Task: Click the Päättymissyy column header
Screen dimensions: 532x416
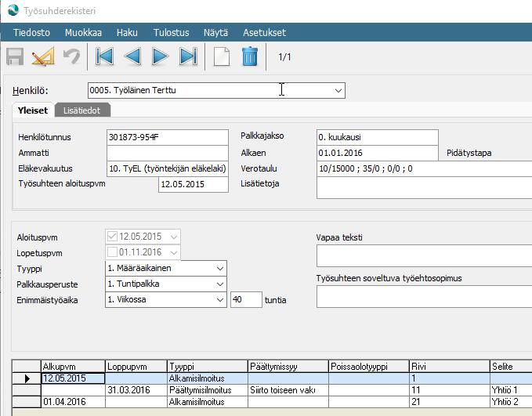Action: pos(288,367)
